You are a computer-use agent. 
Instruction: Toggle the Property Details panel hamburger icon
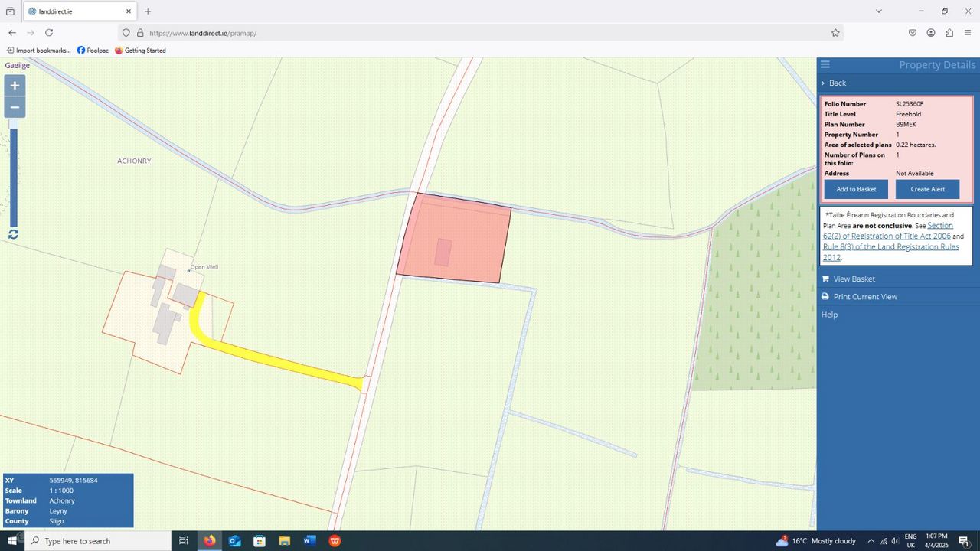click(x=825, y=64)
